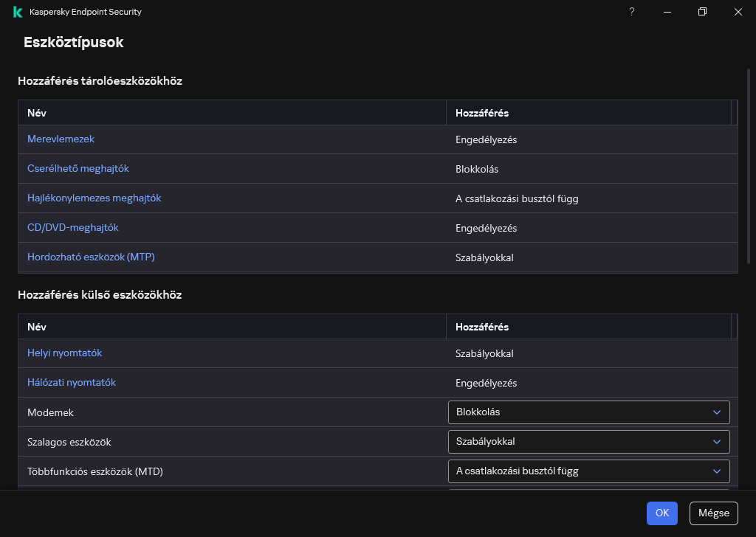The height and width of the screenshot is (537, 756).
Task: Cancel with the Mégse button
Action: pos(713,513)
